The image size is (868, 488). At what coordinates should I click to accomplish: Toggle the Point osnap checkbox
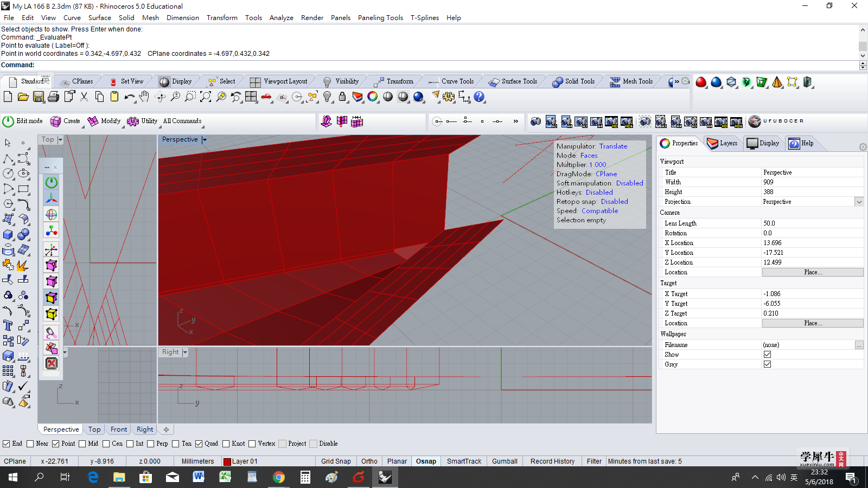(55, 444)
